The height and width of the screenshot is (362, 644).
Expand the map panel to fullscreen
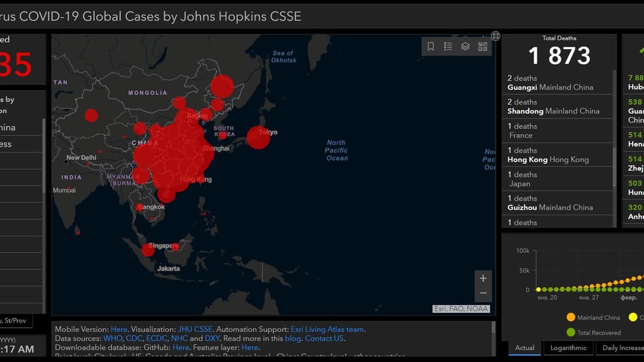click(x=496, y=36)
